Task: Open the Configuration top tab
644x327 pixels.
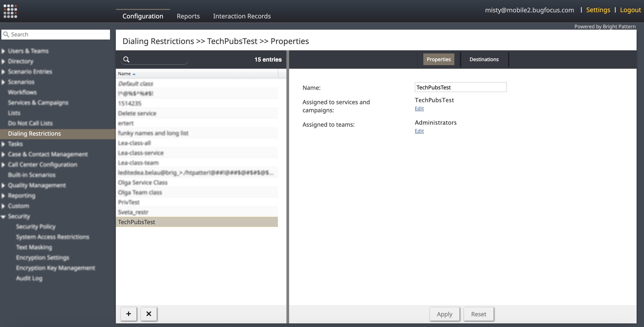Action: pyautogui.click(x=143, y=16)
